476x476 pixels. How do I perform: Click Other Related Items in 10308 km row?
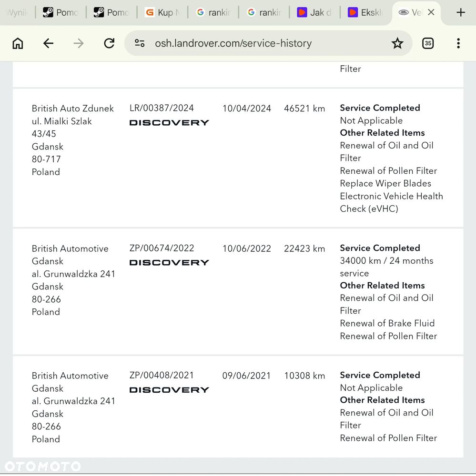pyautogui.click(x=383, y=400)
